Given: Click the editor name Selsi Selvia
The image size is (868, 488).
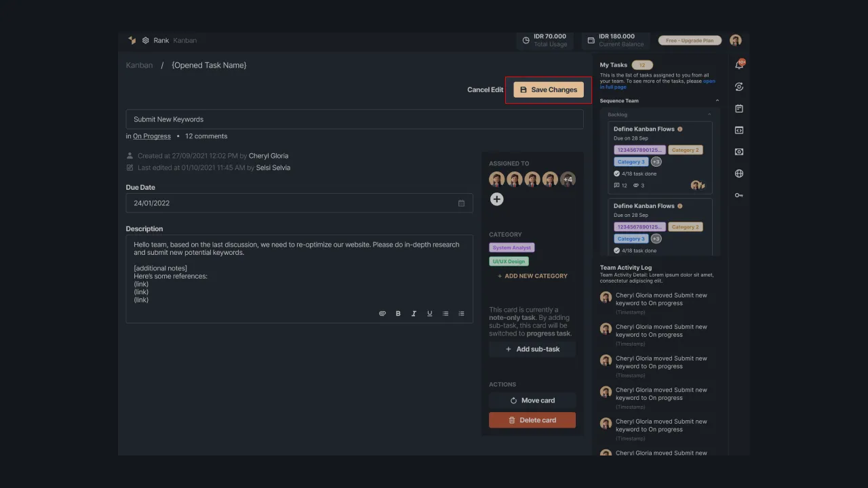Looking at the screenshot, I should (273, 167).
